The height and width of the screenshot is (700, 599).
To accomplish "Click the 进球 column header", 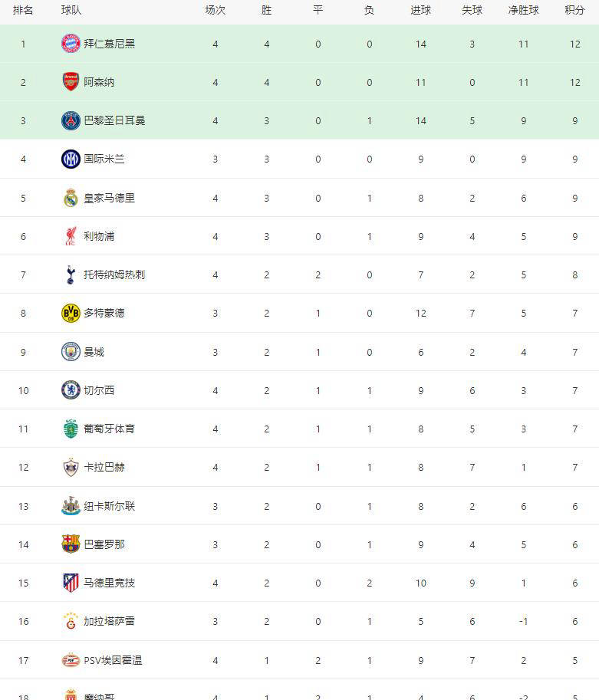I will pos(420,11).
